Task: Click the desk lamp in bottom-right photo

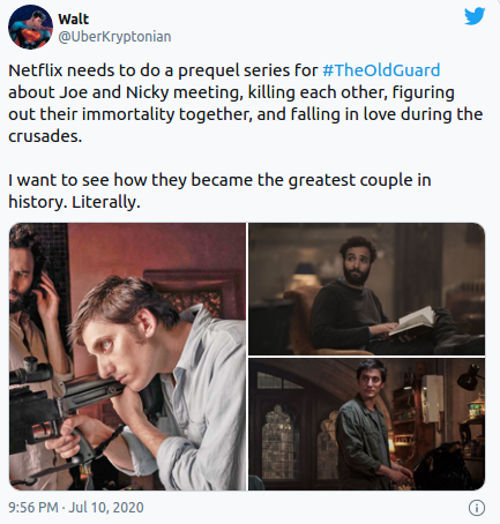Action: pos(470,376)
